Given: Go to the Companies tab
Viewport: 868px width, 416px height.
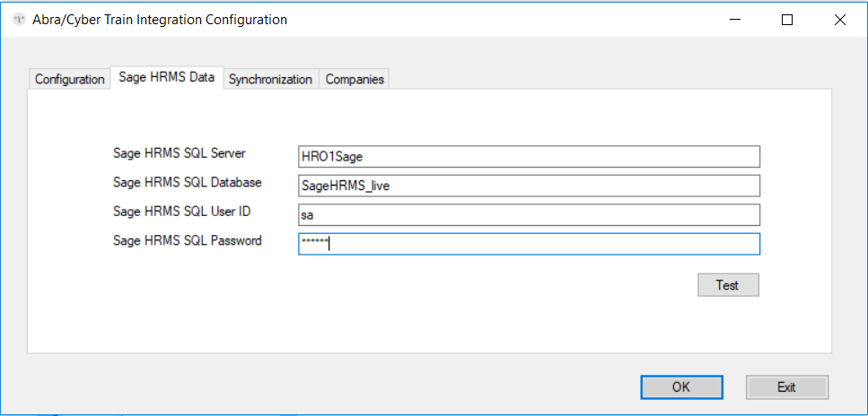Looking at the screenshot, I should pyautogui.click(x=355, y=79).
